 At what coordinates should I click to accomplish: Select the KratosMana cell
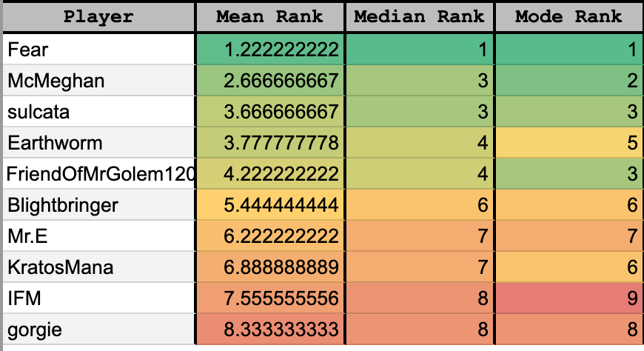tap(98, 267)
